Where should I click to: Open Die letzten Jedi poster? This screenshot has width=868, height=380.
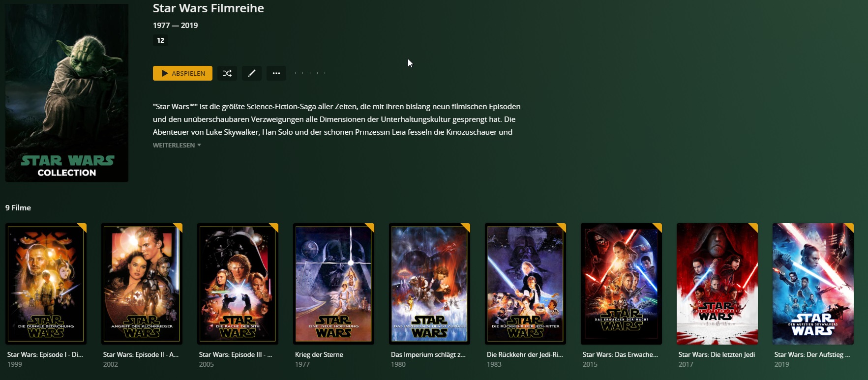pos(717,284)
